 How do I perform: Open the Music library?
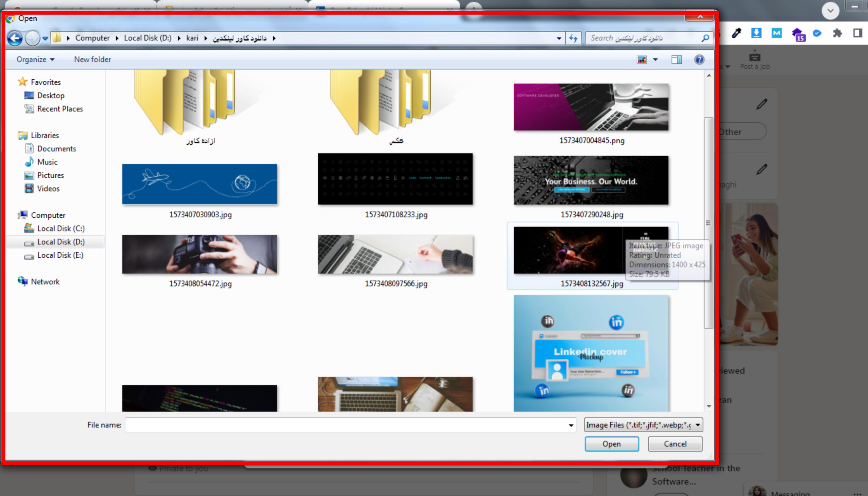47,162
